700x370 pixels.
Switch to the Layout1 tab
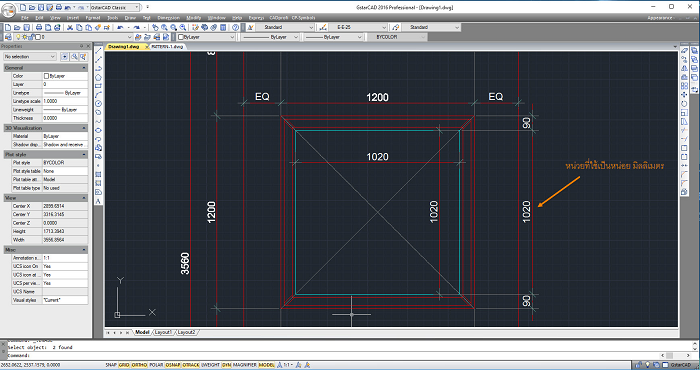point(163,333)
